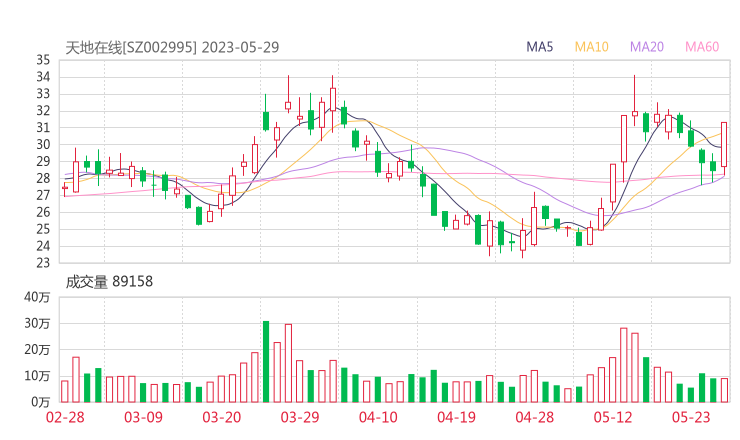Click the 20万 volume axis label
The height and width of the screenshot is (440, 740).
pyautogui.click(x=37, y=350)
